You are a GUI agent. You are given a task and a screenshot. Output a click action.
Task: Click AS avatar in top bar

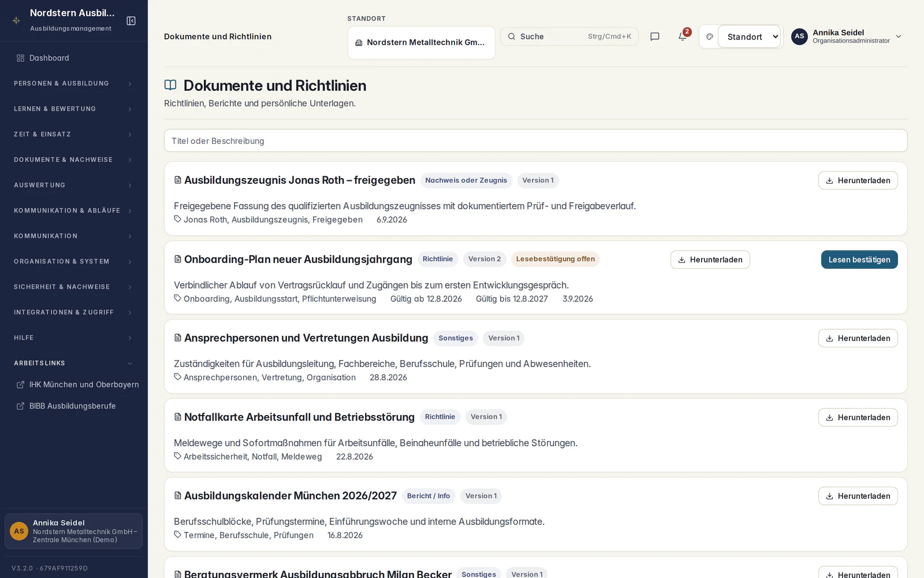tap(799, 36)
